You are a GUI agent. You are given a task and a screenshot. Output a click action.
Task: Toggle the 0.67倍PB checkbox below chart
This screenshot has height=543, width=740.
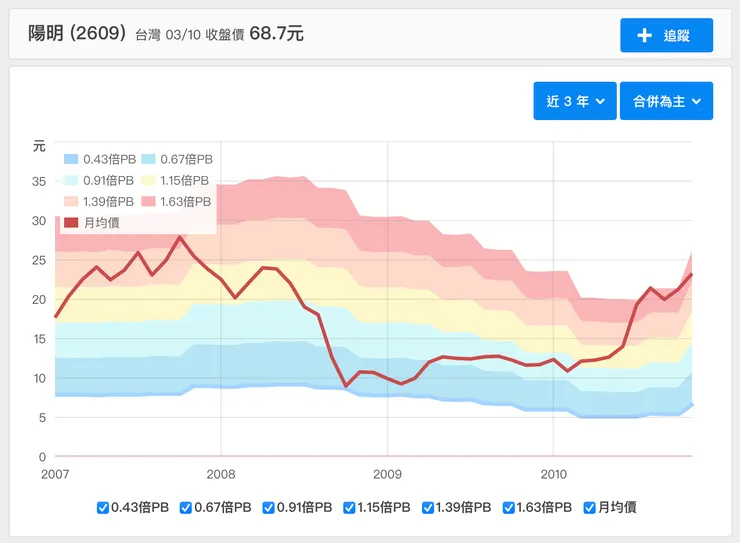coord(186,508)
